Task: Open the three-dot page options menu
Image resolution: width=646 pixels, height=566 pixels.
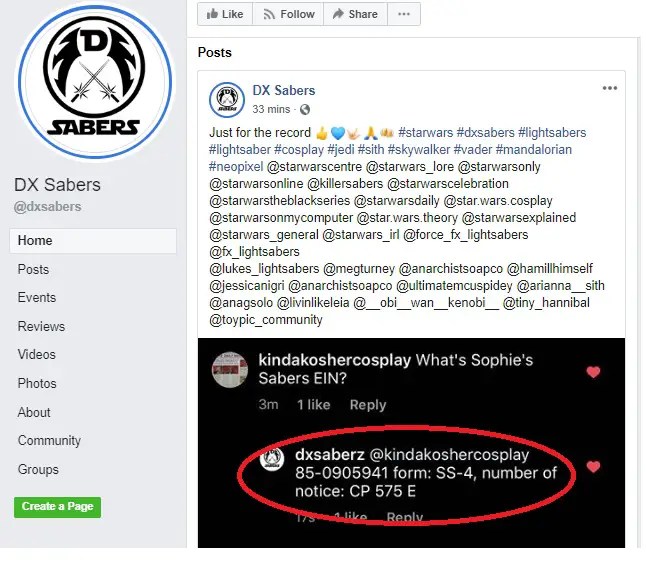Action: (x=404, y=14)
